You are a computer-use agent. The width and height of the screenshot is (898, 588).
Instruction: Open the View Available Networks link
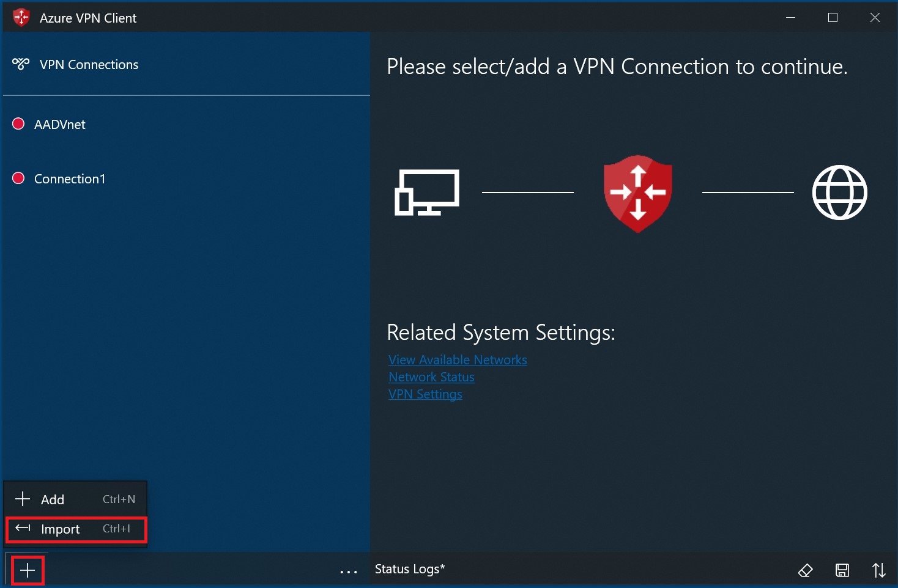point(458,360)
